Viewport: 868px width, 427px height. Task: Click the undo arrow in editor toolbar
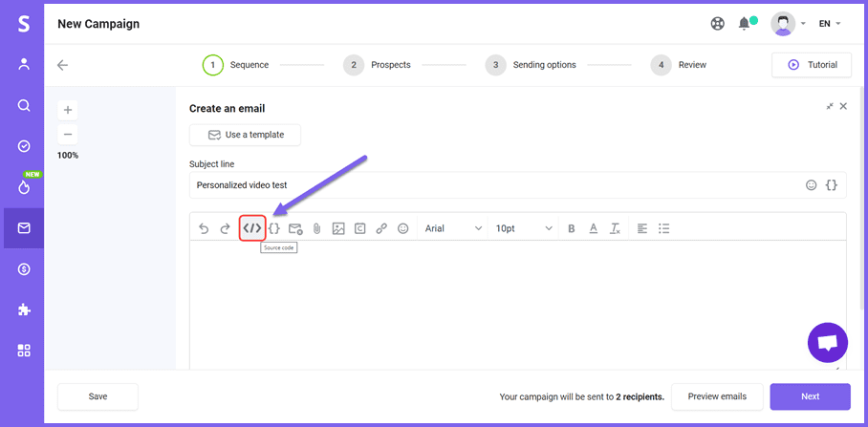coord(204,228)
